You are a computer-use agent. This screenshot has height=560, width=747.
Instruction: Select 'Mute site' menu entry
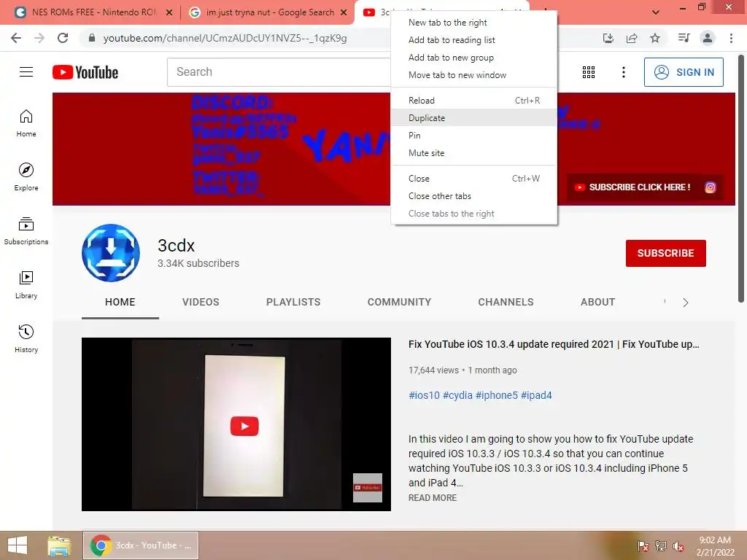pos(474,153)
